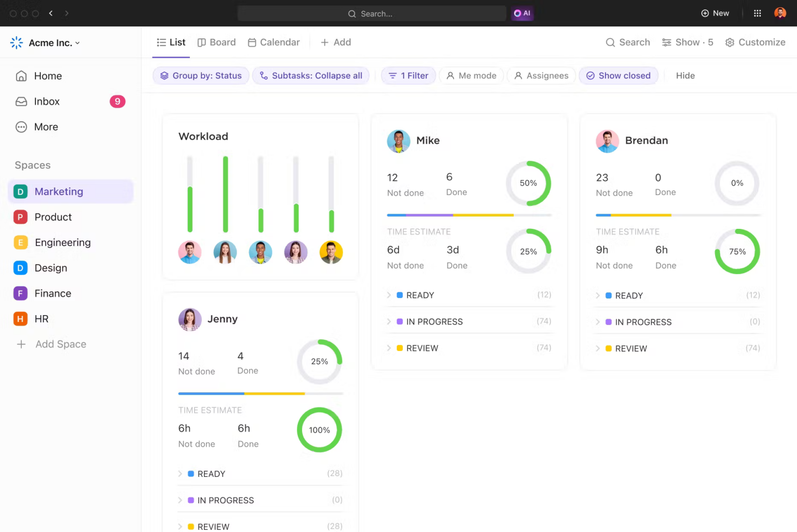Switch to the Board view

pyautogui.click(x=216, y=42)
